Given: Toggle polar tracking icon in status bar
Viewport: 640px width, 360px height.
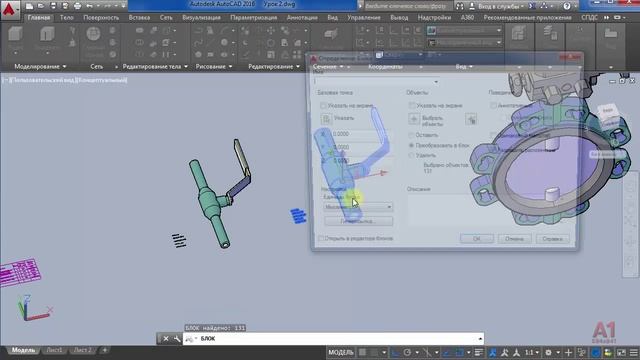Looking at the screenshot, I should [x=407, y=352].
